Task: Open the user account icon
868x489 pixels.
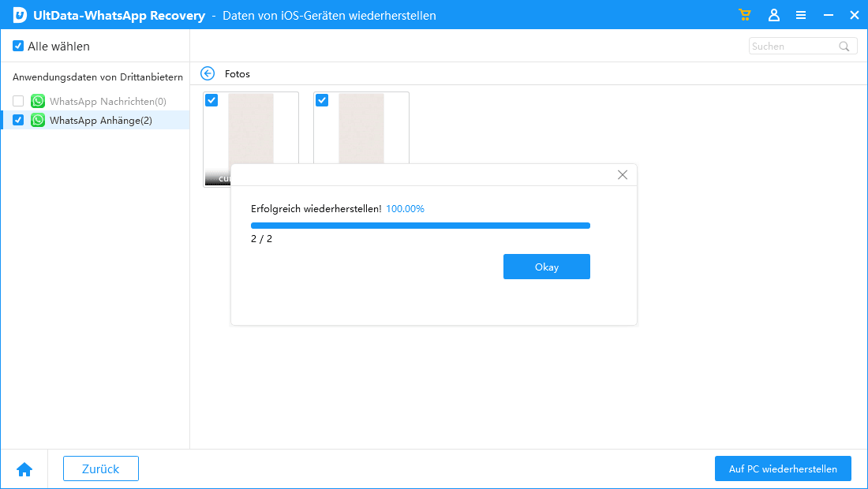Action: pyautogui.click(x=774, y=15)
